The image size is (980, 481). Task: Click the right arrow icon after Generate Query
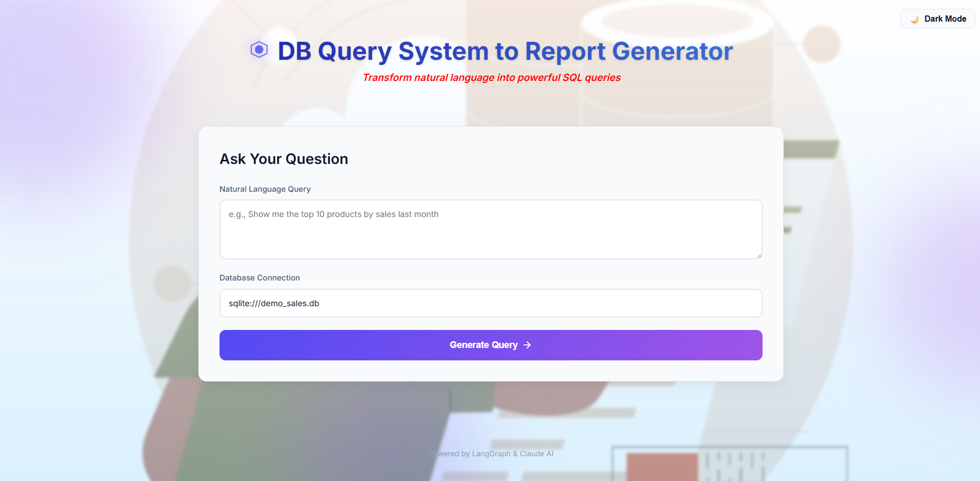527,345
